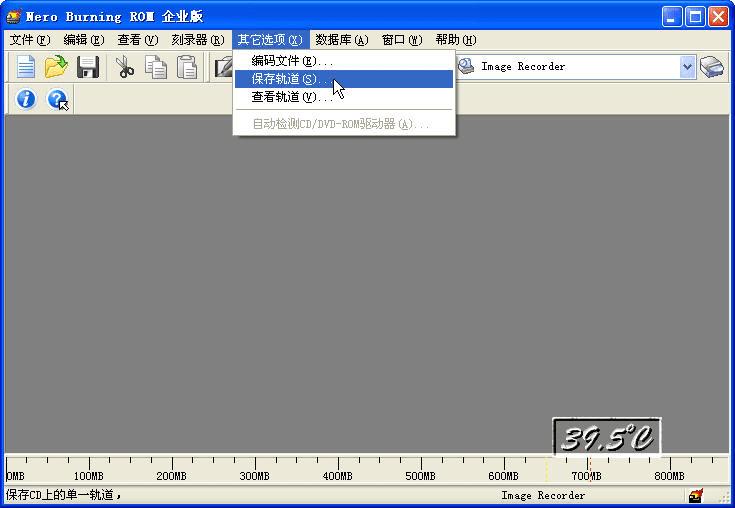Close the Nero Burning ROM window
735x508 pixels.
pos(719,17)
